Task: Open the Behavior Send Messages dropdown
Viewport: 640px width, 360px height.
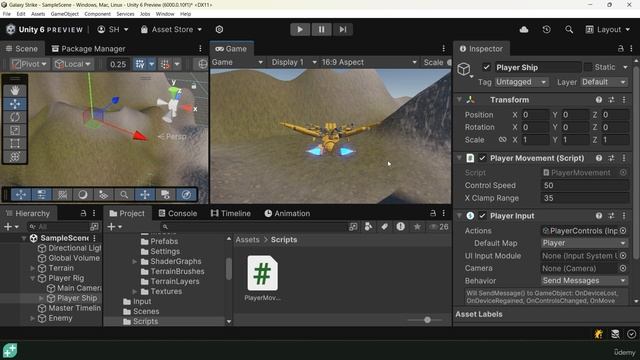Action: pyautogui.click(x=584, y=280)
